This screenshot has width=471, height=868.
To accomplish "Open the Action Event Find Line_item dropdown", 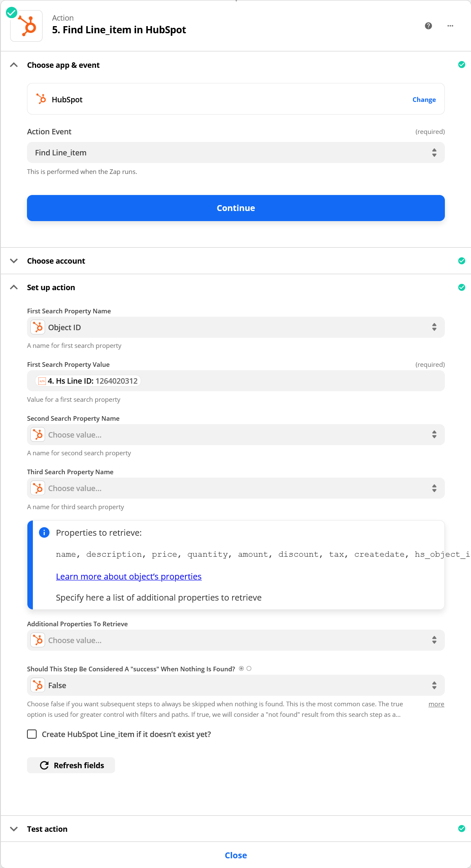I will pyautogui.click(x=236, y=152).
